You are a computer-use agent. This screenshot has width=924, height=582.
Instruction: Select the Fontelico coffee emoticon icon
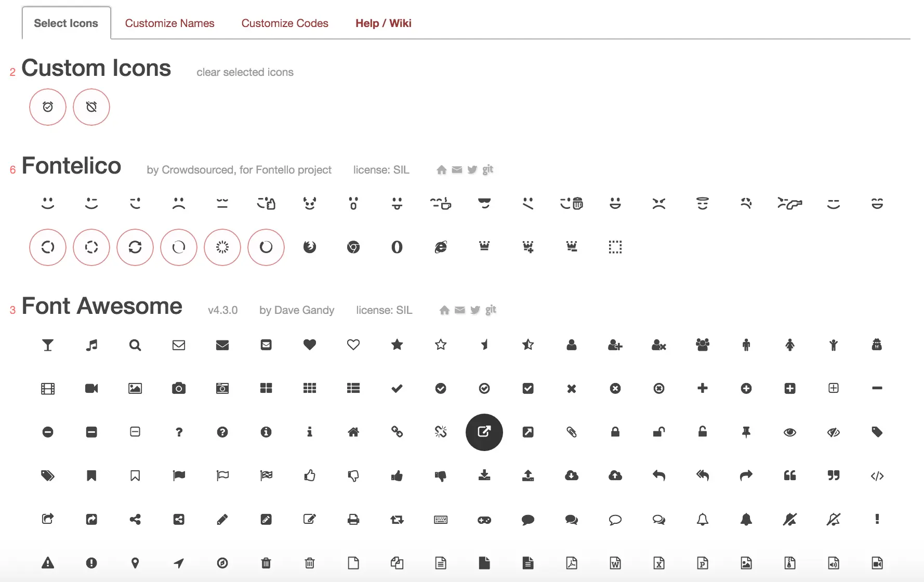pos(441,204)
